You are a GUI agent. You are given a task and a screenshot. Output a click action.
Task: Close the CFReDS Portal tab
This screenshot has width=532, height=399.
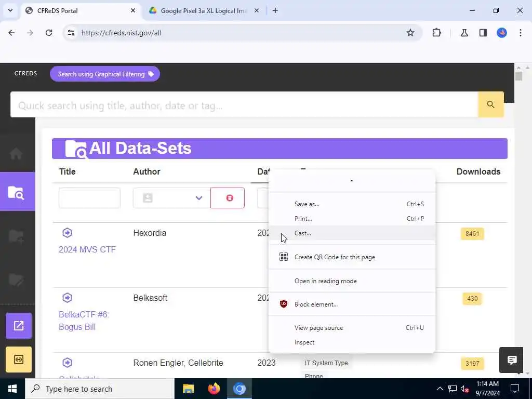133,10
